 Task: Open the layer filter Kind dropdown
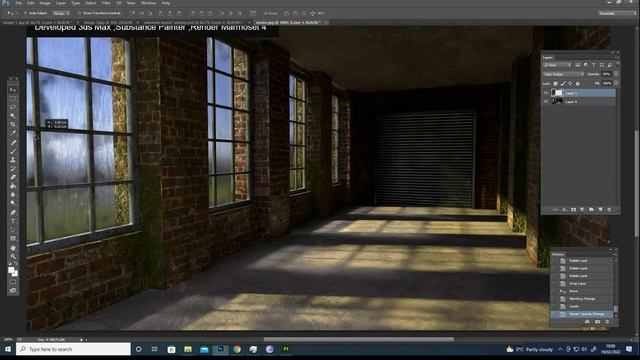click(557, 65)
